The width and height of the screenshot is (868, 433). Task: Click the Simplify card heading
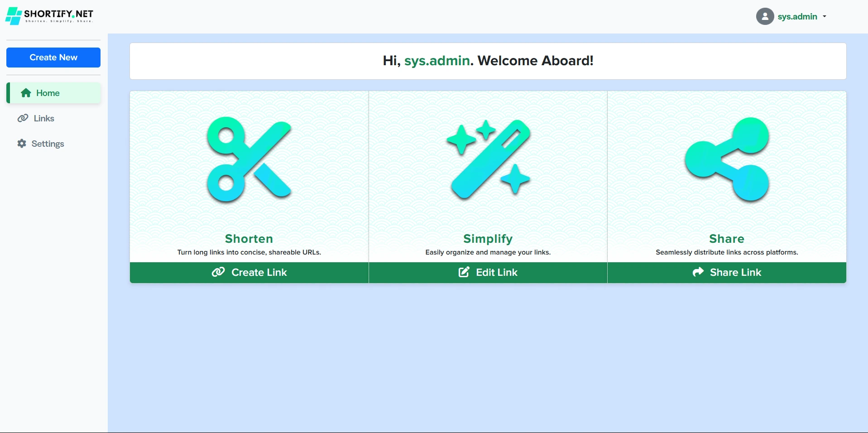[x=488, y=239]
